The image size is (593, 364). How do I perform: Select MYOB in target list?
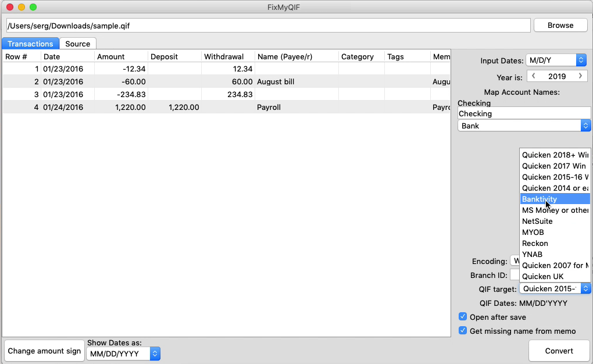pyautogui.click(x=555, y=232)
